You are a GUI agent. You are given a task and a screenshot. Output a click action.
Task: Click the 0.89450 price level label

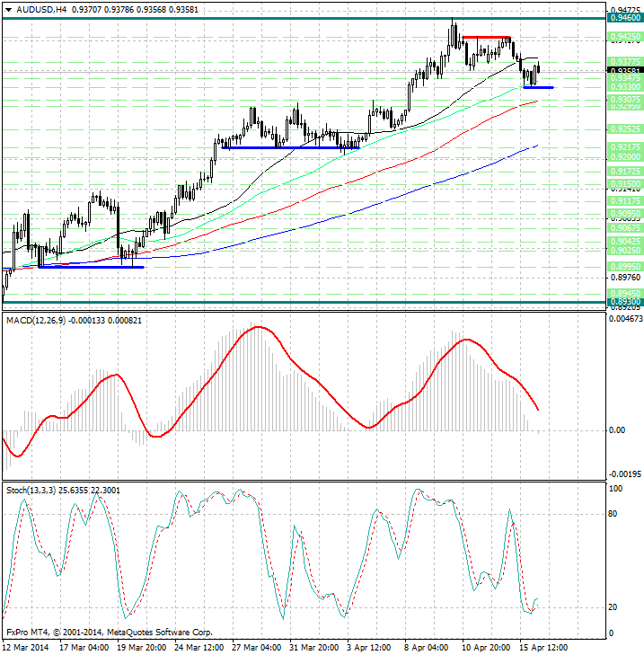click(625, 294)
